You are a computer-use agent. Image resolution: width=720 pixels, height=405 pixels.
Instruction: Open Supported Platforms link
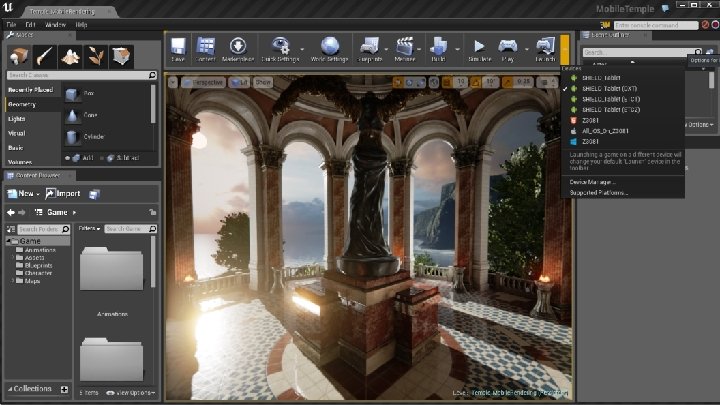pos(599,193)
